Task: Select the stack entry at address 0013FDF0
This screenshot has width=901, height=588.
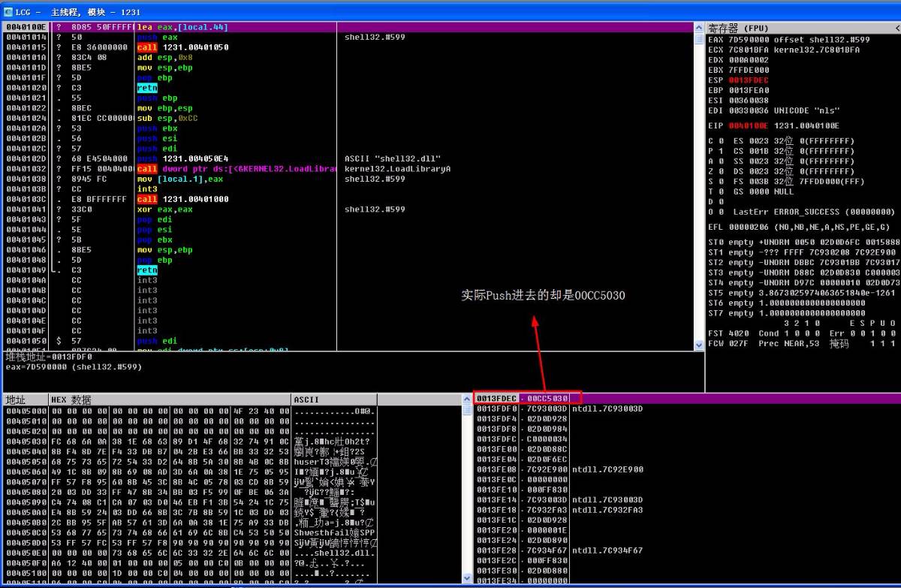Action: (x=687, y=409)
